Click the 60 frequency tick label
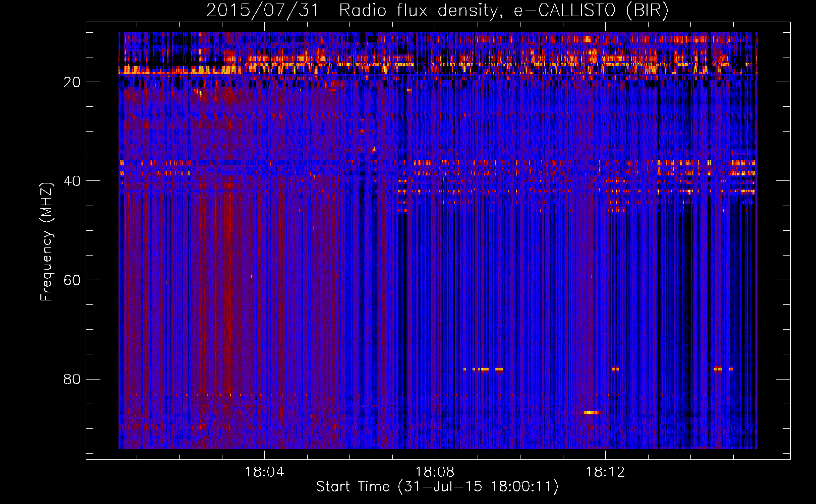 (72, 281)
